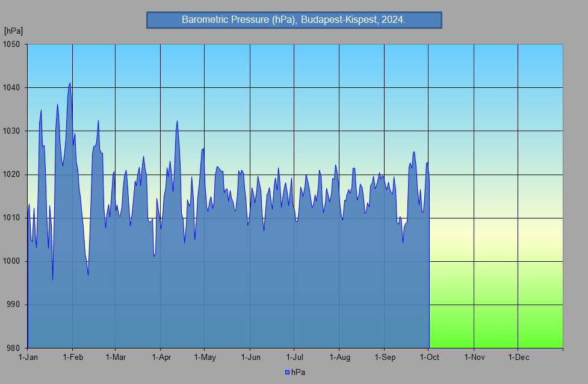The height and width of the screenshot is (384, 588).
Task: Select the 1-Feb date label
Action: 73,358
